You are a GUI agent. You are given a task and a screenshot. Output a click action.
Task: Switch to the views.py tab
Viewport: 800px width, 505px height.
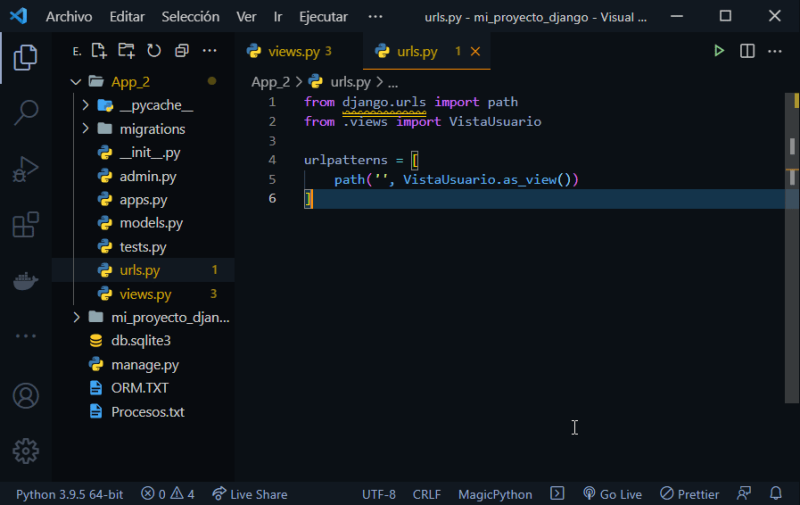click(288, 51)
